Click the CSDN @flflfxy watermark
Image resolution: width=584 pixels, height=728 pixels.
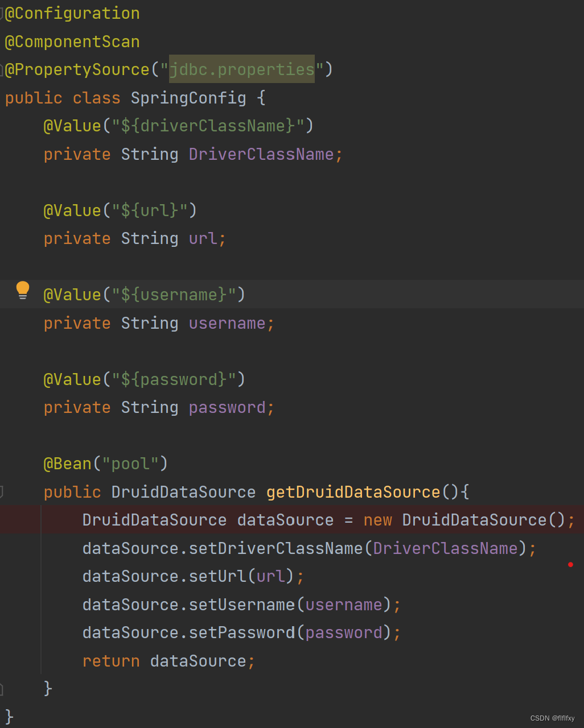tap(552, 718)
